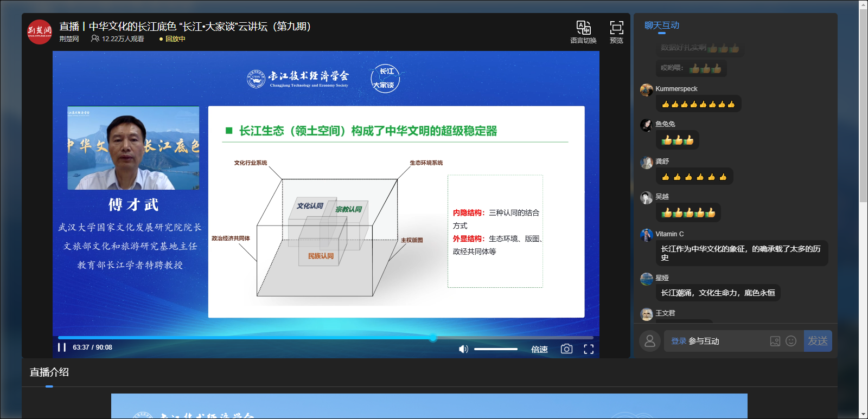
Task: Switch to the 聊天互动 tab
Action: (x=661, y=25)
